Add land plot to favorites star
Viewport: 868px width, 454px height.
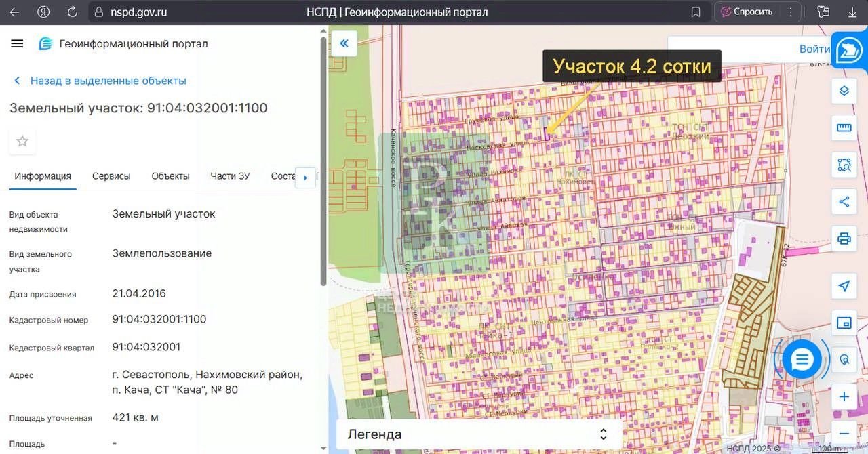22,142
